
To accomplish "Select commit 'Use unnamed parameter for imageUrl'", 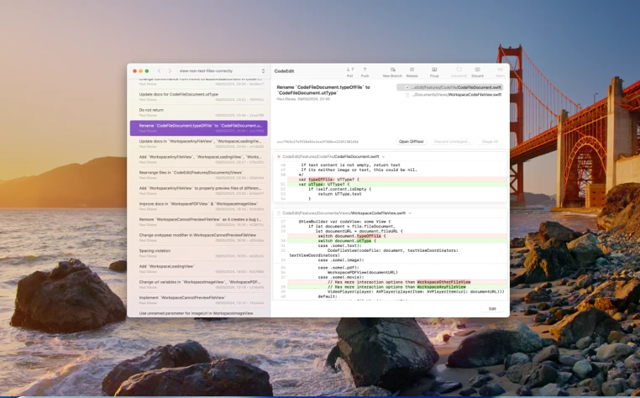I will tap(199, 314).
